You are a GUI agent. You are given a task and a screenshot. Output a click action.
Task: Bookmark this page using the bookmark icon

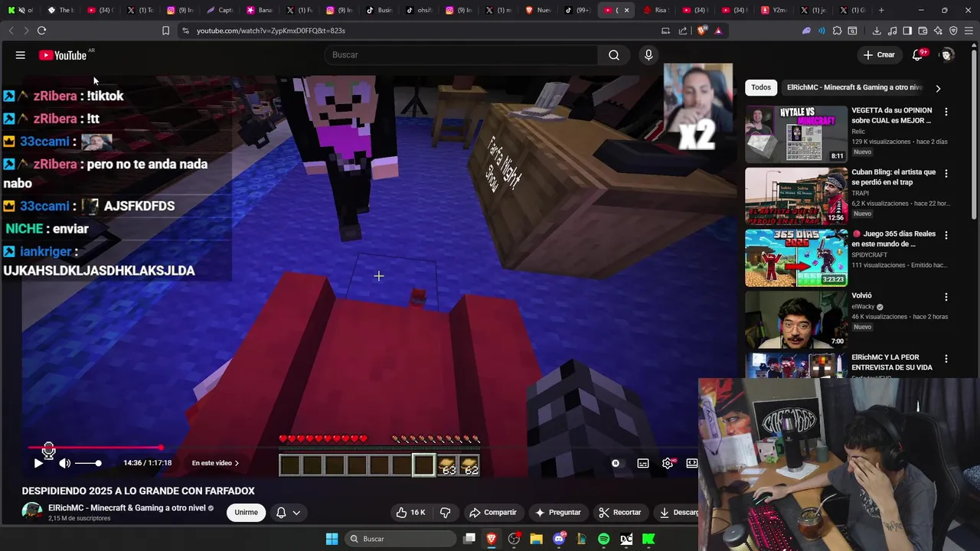[165, 31]
